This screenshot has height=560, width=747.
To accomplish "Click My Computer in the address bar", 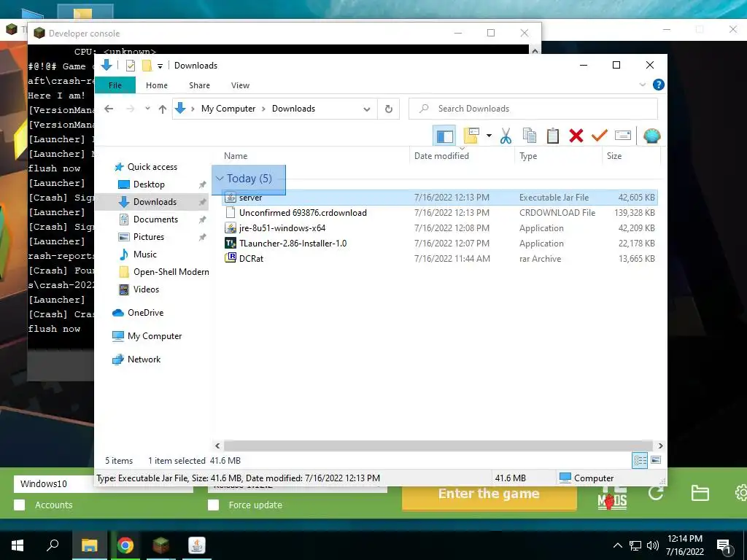I will [x=228, y=109].
